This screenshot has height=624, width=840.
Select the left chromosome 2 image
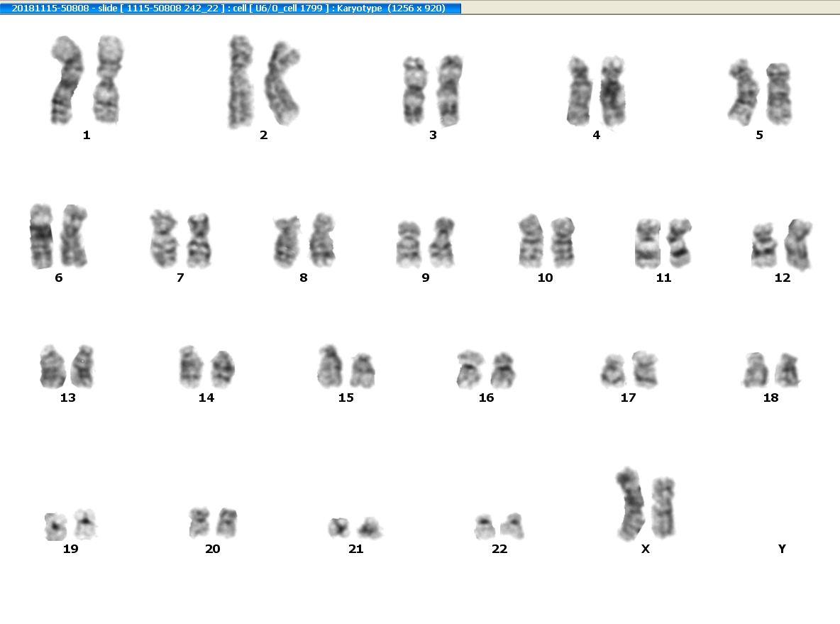pos(240,82)
